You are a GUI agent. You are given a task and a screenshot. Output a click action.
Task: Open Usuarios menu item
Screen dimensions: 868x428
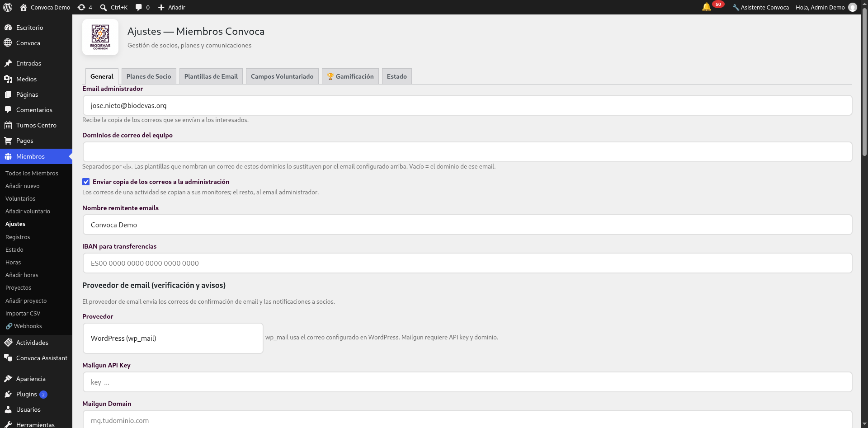pyautogui.click(x=36, y=409)
